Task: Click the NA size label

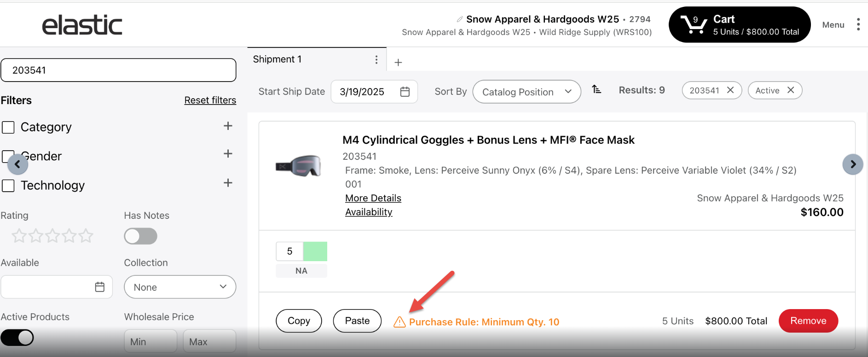Action: (x=301, y=271)
